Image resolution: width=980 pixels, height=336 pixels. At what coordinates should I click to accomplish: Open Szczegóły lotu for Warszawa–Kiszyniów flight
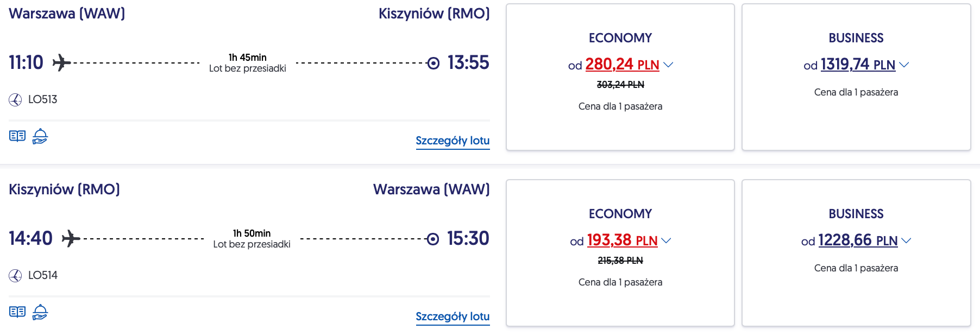(x=453, y=141)
